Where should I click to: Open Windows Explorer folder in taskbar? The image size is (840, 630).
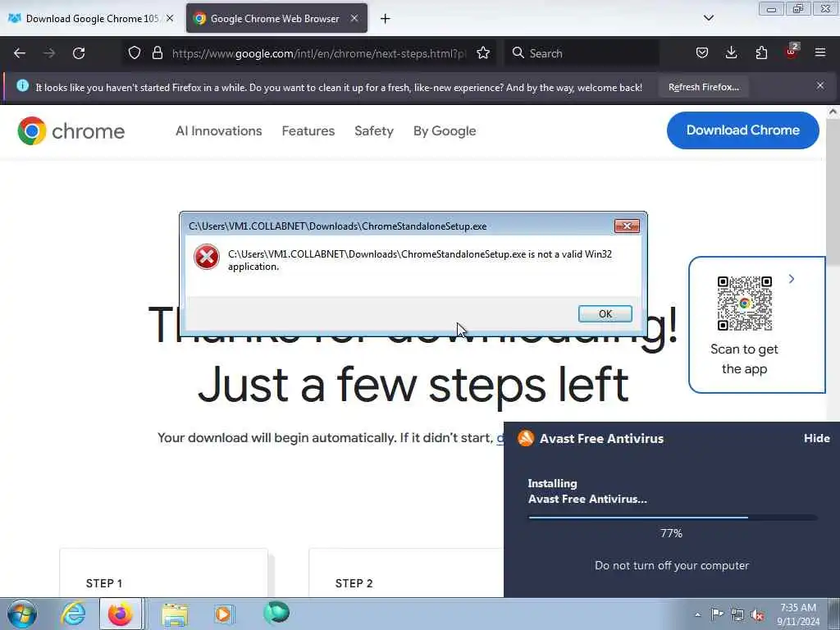point(176,614)
